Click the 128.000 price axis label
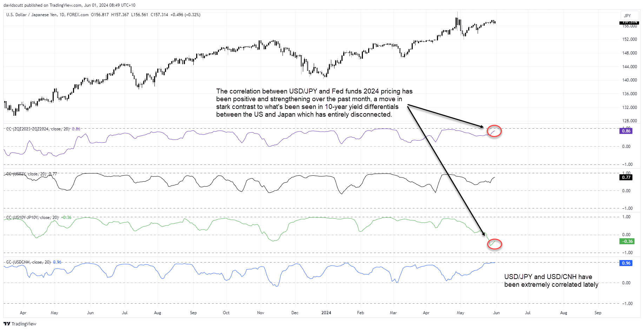This screenshot has height=330, width=644. click(x=630, y=121)
